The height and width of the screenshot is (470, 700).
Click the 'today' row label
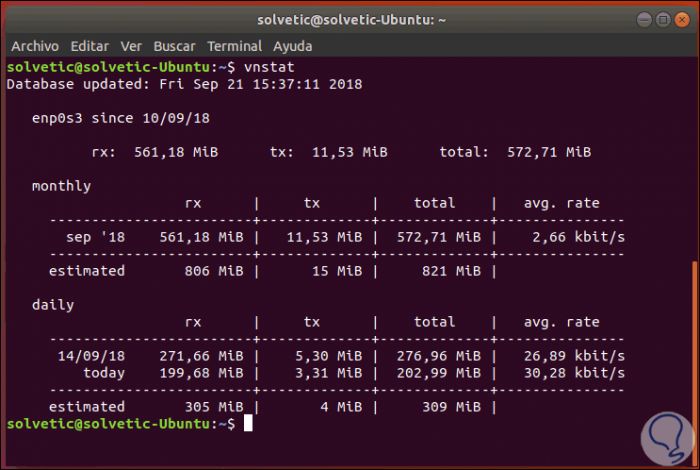[x=104, y=373]
